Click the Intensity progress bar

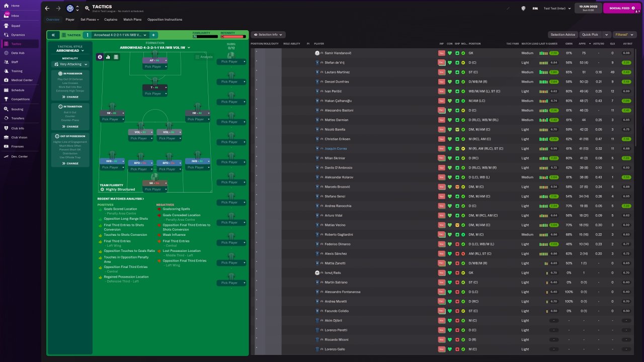pos(233,37)
